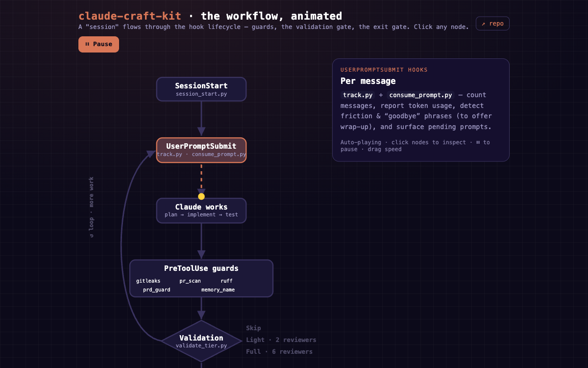Click the Auto-playing hint text
The width and height of the screenshot is (588, 368).
click(x=415, y=146)
